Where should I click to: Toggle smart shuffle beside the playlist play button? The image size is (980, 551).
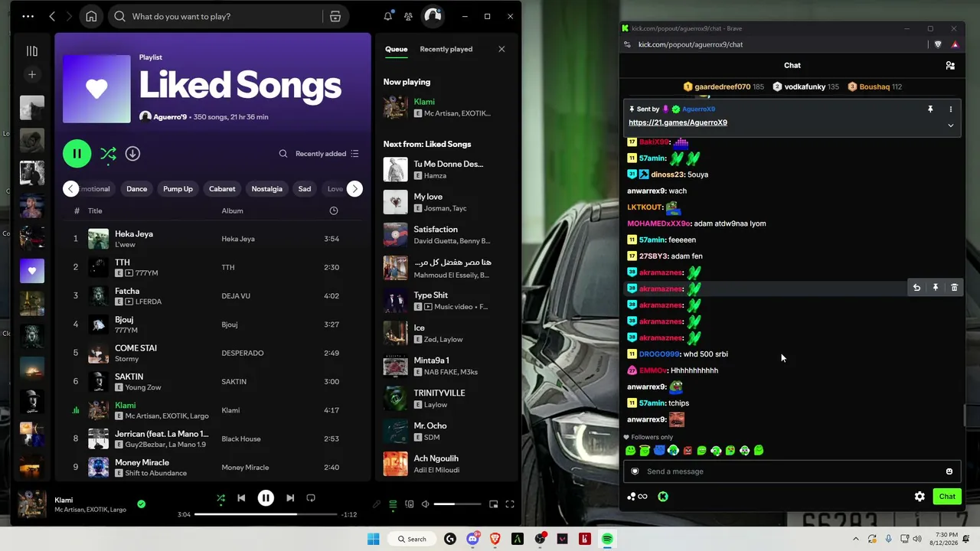click(108, 154)
